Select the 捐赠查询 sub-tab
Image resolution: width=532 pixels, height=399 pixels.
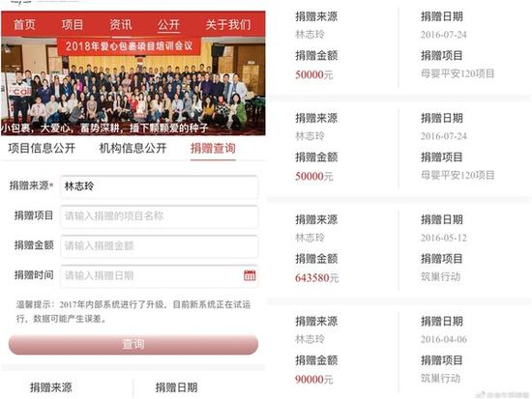[213, 148]
